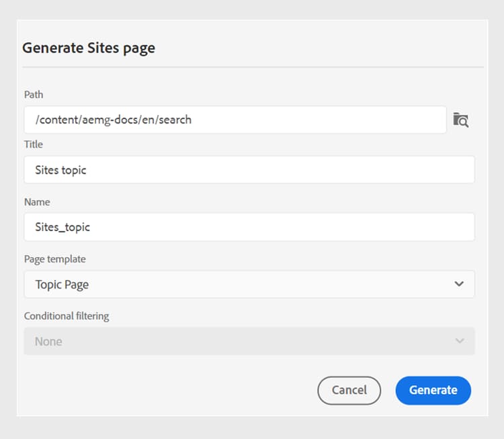Screen dimensions: 504x439
Task: Open the Conditional filtering dropdown
Action: click(249, 341)
